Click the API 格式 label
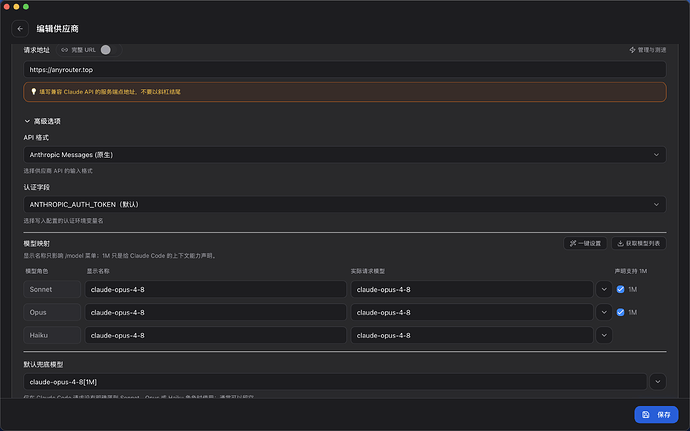Screen dimensions: 690x431 [x=36, y=137]
